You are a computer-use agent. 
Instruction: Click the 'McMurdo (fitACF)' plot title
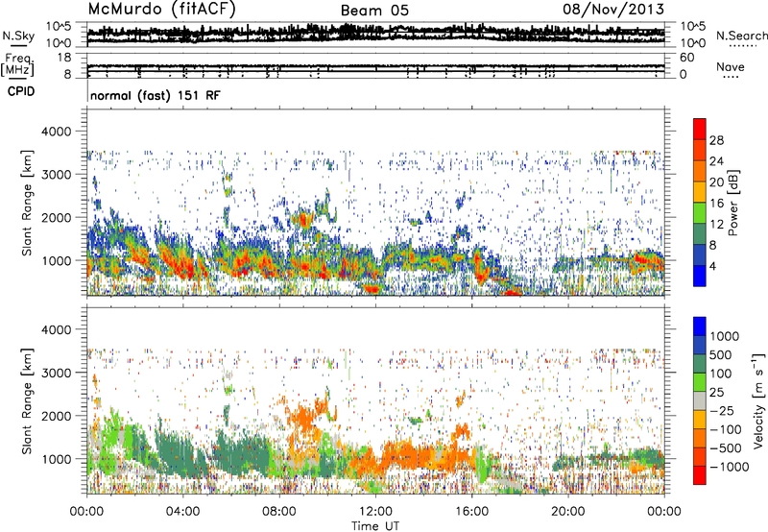pyautogui.click(x=162, y=10)
